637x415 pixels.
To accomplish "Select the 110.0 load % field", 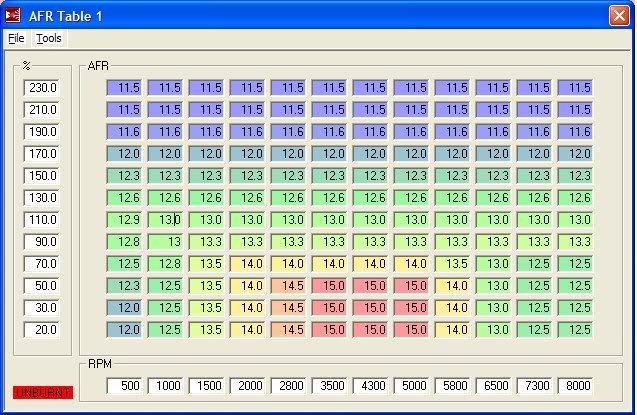I will 41,220.
